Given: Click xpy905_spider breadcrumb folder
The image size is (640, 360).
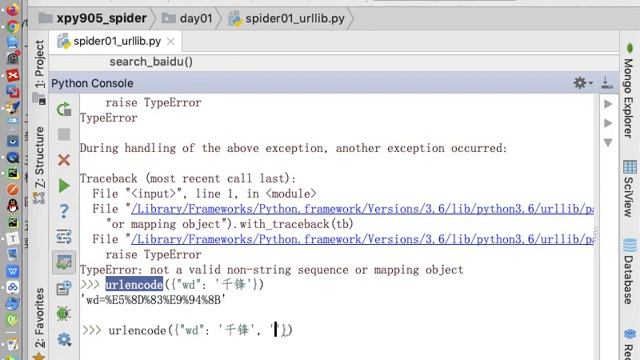Looking at the screenshot, I should click(93, 18).
